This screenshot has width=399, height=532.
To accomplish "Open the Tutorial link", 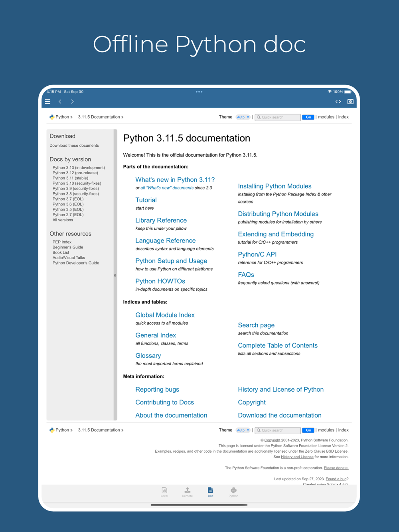I will point(146,200).
